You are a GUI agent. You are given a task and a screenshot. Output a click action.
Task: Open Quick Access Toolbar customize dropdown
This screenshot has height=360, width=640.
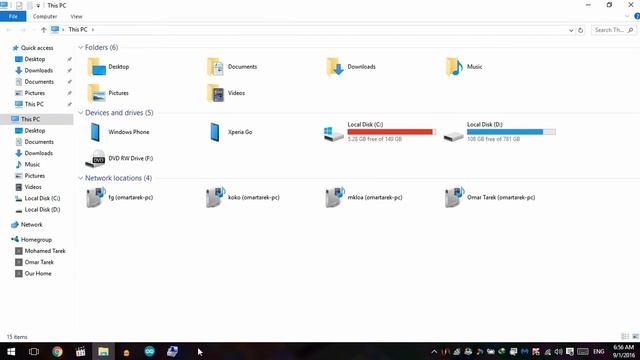click(x=38, y=6)
